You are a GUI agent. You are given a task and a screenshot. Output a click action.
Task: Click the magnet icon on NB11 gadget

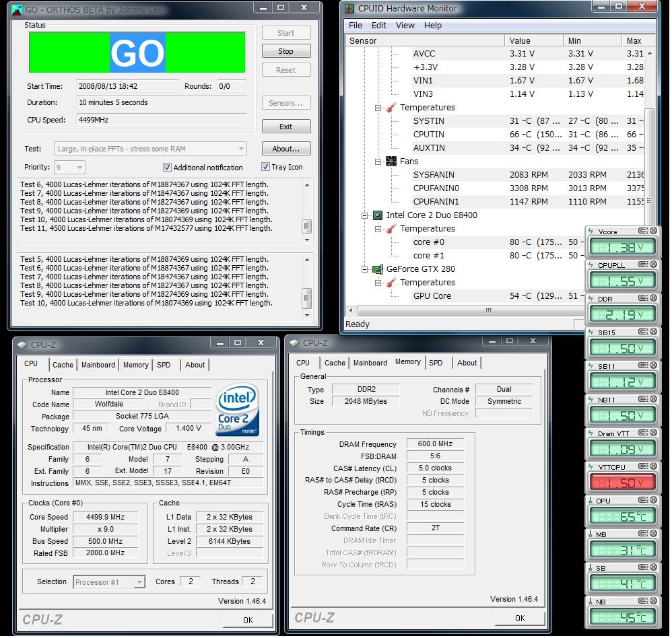click(x=643, y=400)
